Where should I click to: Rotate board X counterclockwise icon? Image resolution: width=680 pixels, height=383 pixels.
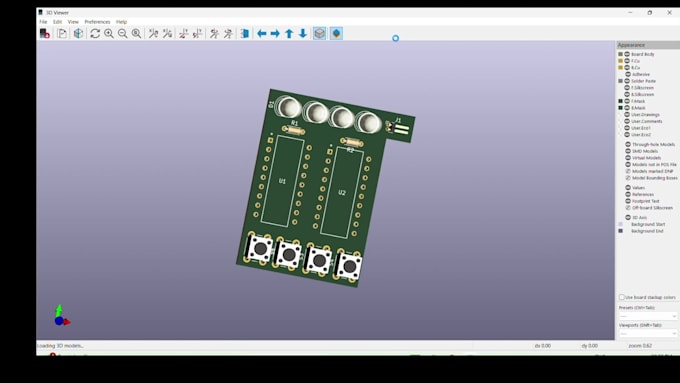click(167, 33)
